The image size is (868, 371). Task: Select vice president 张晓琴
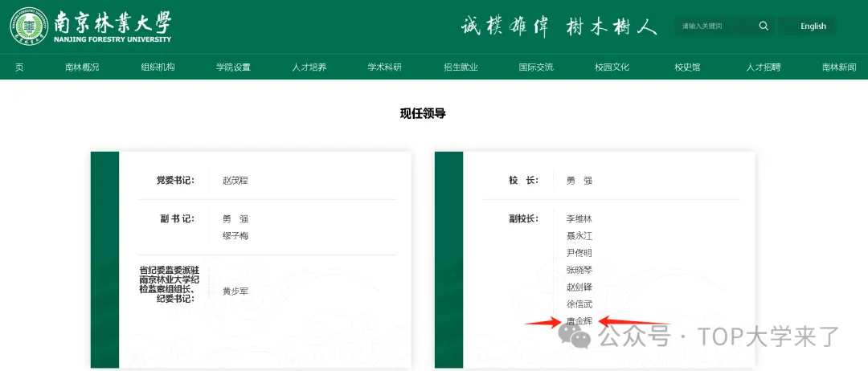click(x=579, y=271)
